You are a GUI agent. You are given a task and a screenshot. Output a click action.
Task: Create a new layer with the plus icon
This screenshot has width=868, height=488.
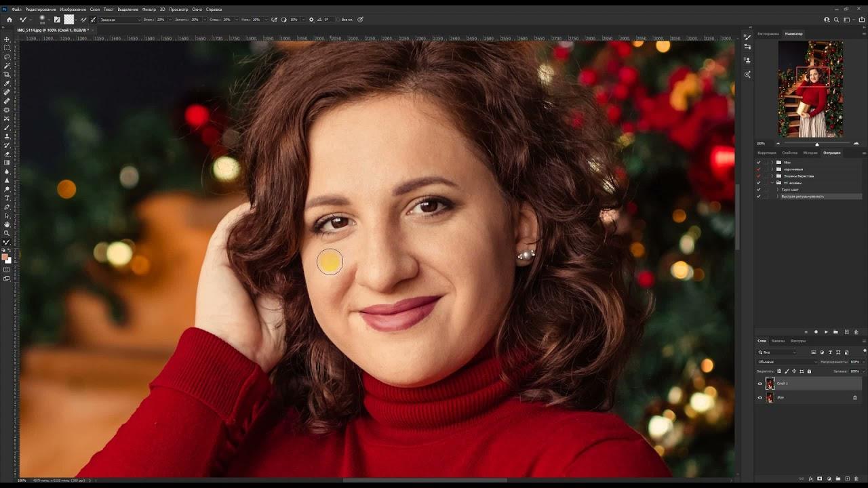coord(847,479)
